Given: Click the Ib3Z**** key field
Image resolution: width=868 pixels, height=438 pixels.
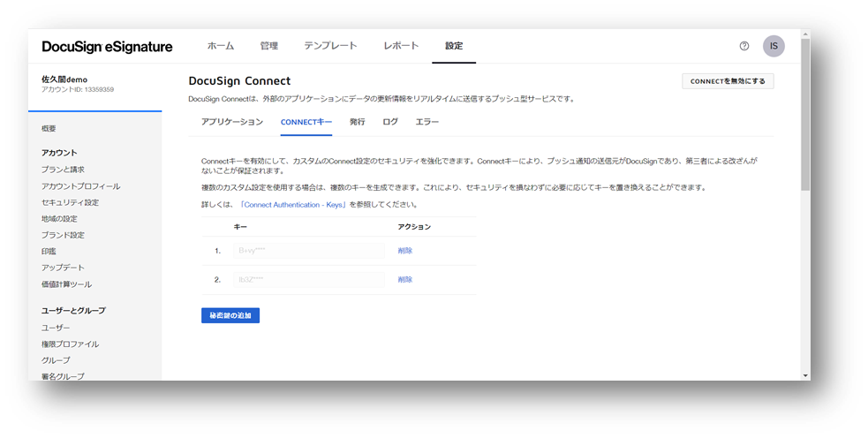Looking at the screenshot, I should click(309, 280).
